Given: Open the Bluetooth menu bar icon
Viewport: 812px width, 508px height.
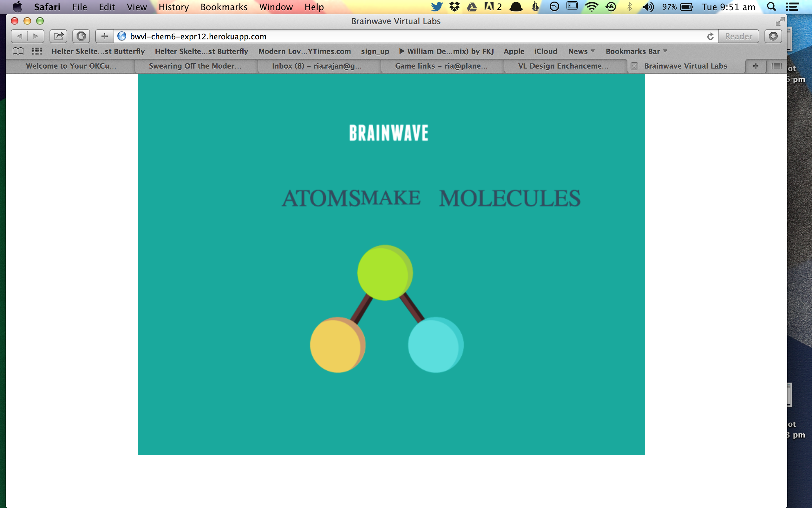Looking at the screenshot, I should pyautogui.click(x=630, y=7).
